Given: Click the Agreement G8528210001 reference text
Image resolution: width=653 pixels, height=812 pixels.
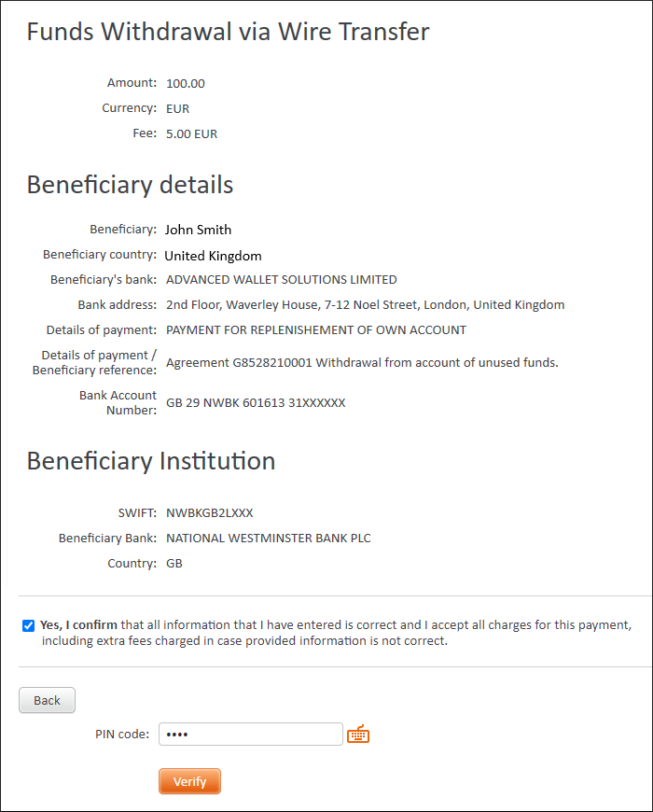Looking at the screenshot, I should (362, 362).
